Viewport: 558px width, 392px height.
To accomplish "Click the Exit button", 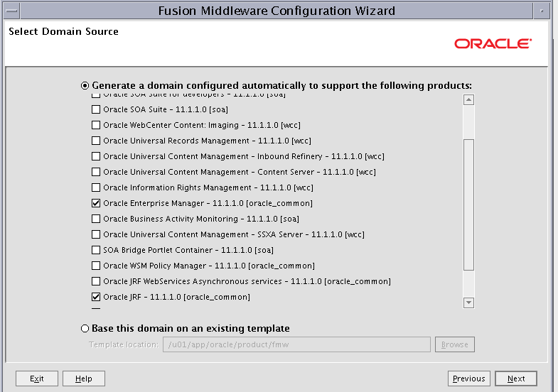I will [x=37, y=379].
